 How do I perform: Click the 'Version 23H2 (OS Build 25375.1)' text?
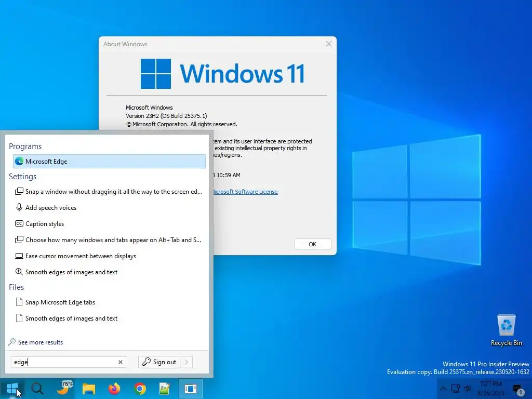pos(166,116)
